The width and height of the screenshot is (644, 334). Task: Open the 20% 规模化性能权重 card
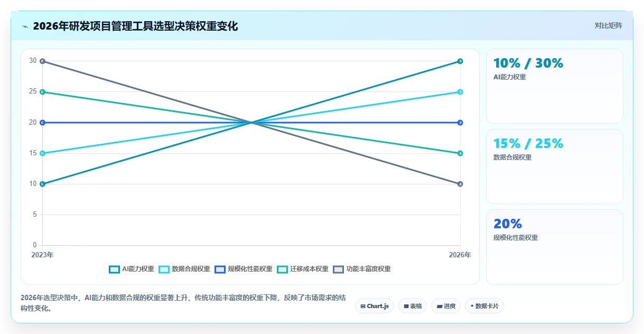tap(555, 247)
